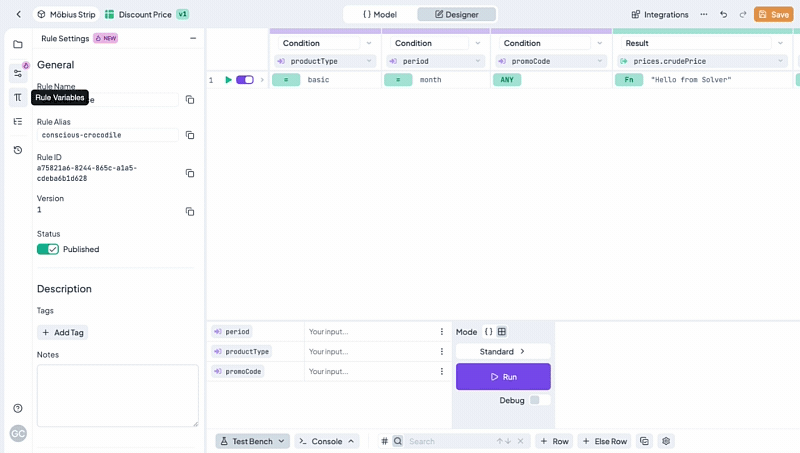
Task: Click the Add Tag button
Action: (62, 332)
